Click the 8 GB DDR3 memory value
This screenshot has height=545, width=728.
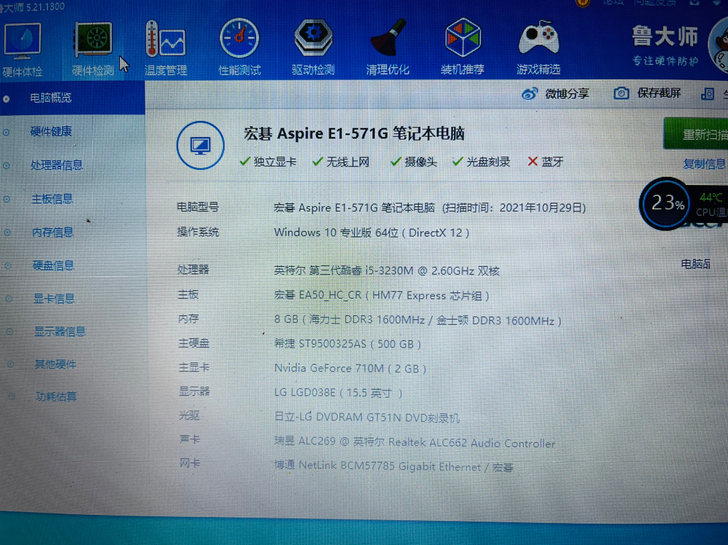coord(418,321)
